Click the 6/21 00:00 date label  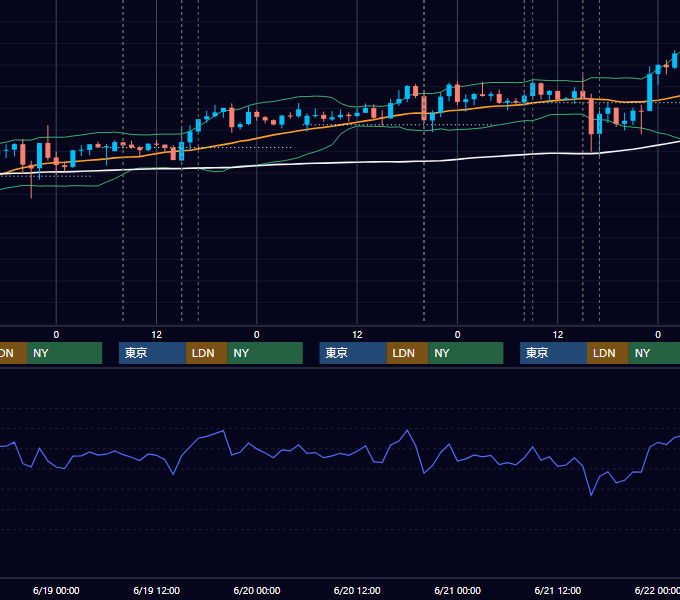click(x=458, y=590)
